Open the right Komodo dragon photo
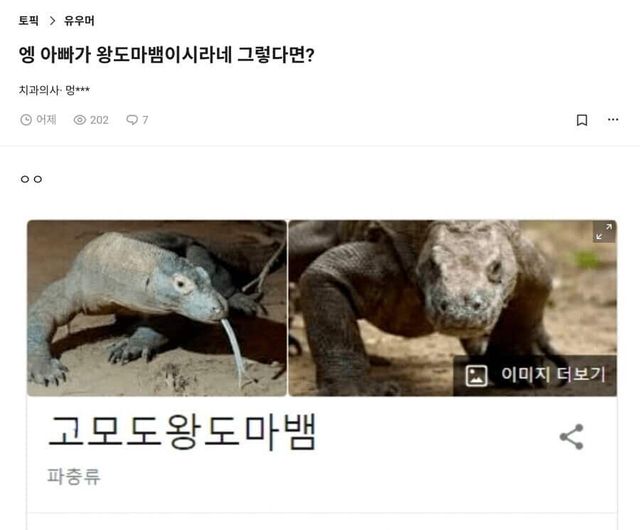 [452, 308]
